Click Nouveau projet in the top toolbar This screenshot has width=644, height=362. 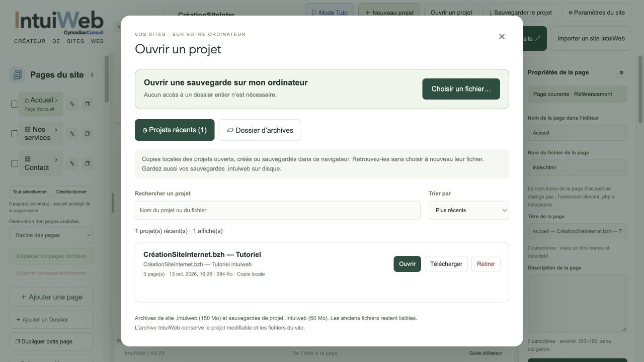[389, 13]
